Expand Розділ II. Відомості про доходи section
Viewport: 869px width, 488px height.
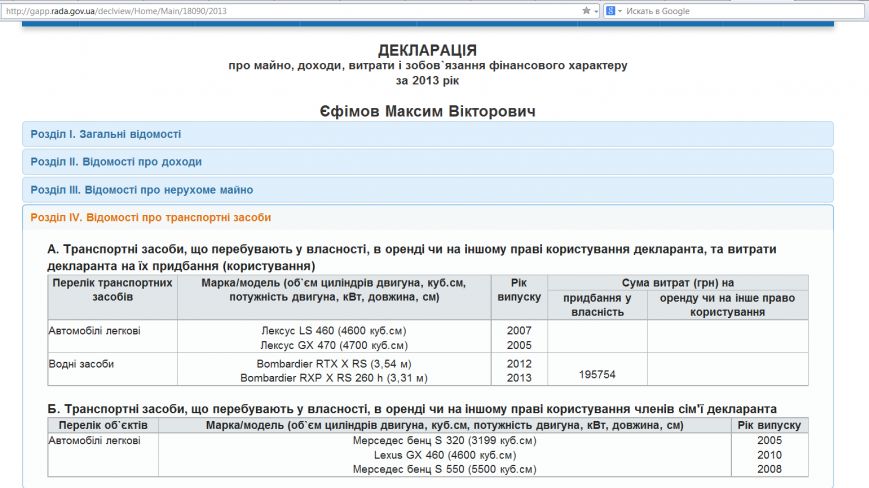pos(428,162)
